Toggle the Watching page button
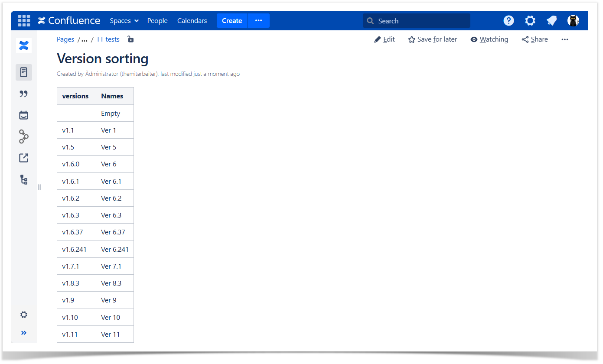Image resolution: width=603 pixels, height=364 pixels. [x=489, y=39]
